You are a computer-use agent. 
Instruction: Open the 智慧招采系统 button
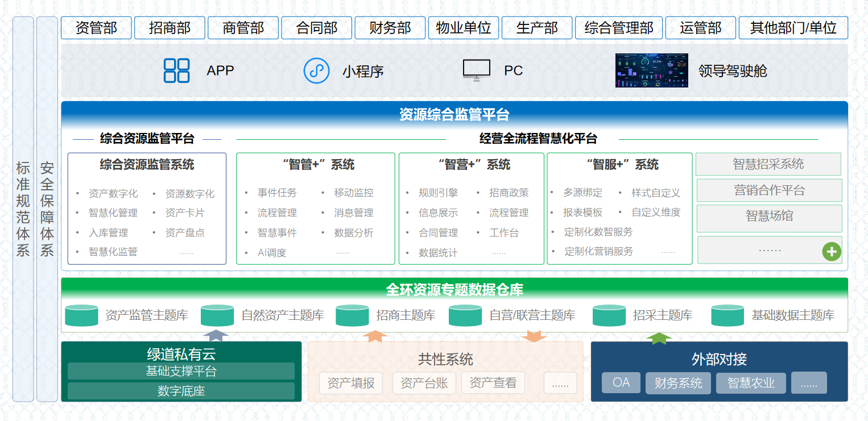coord(768,164)
